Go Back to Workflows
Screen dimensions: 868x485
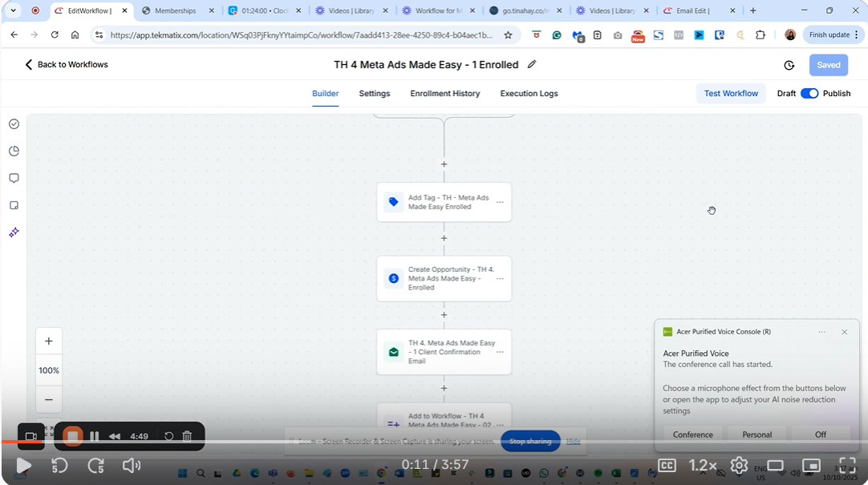[x=67, y=65]
